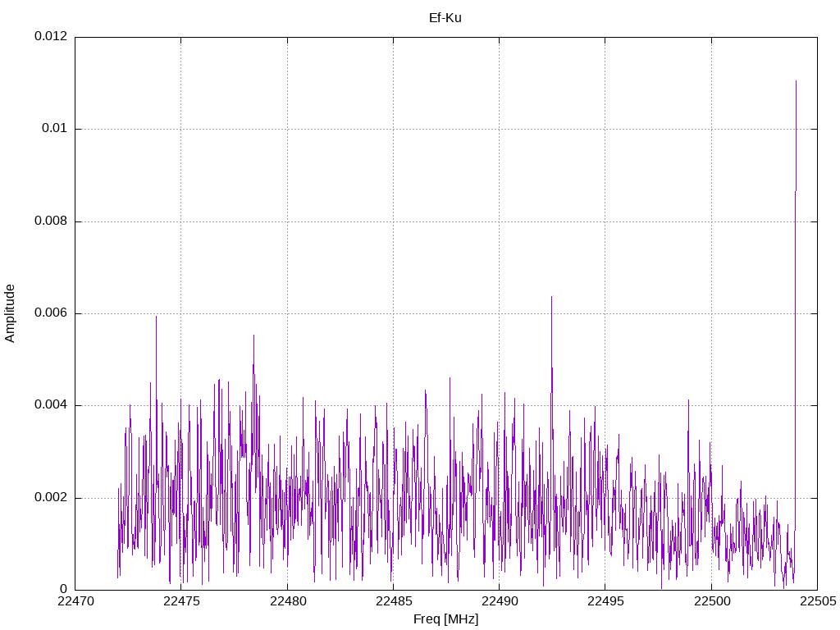Image resolution: width=840 pixels, height=630 pixels.
Task: Click x-axis tick label 22485
Action: pos(394,601)
